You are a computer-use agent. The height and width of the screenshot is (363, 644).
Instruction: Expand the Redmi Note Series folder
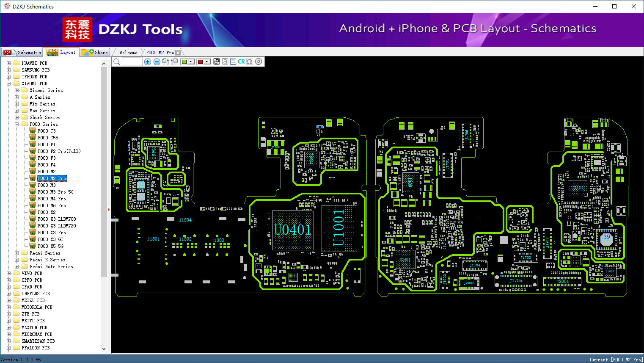tap(17, 266)
